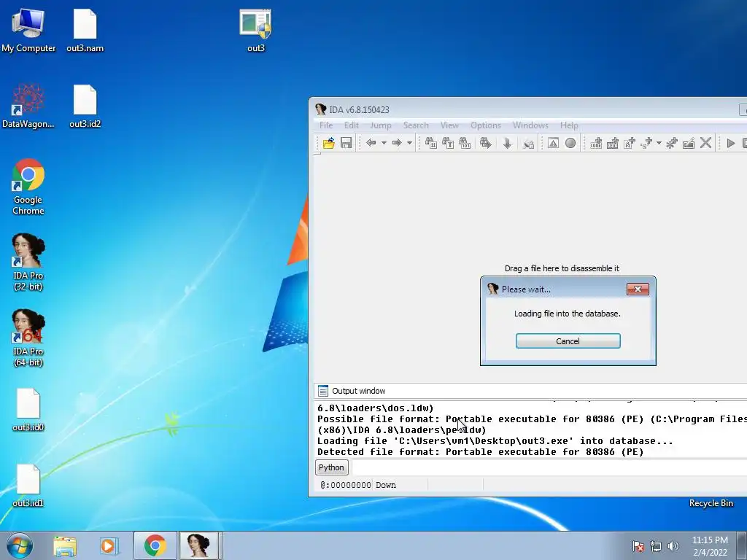The width and height of the screenshot is (747, 560).
Task: Click the taskbar clock showing 11:15 PM
Action: point(710,546)
